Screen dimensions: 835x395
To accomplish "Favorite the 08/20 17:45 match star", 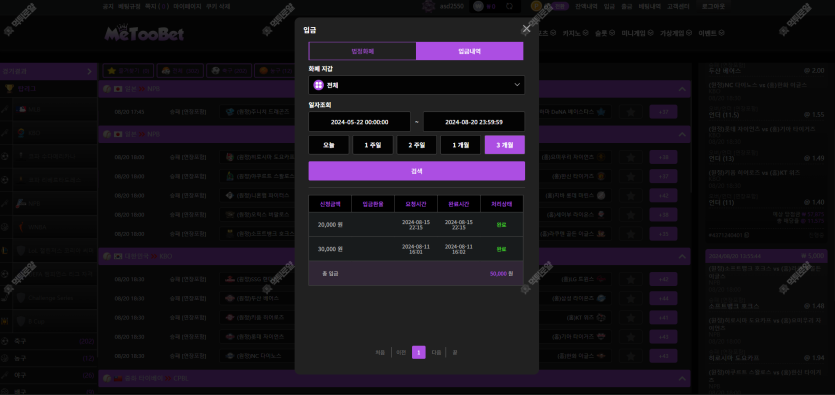I will 631,112.
